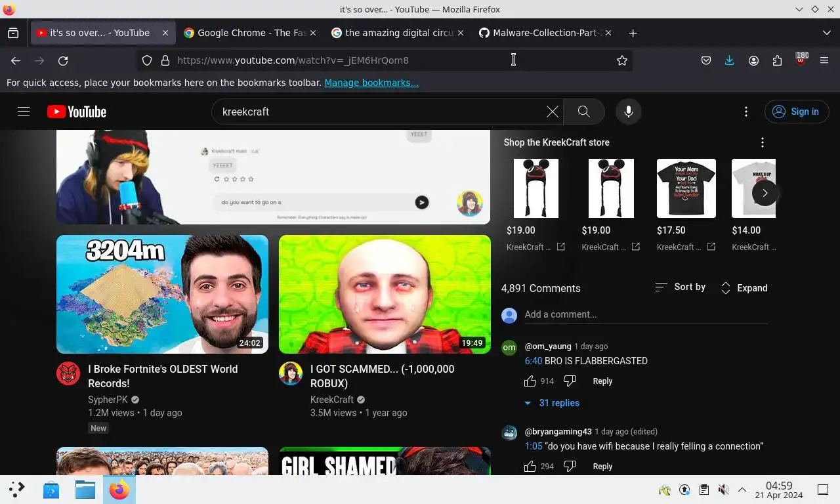Reply to the @bryangaming43 comment
The height and width of the screenshot is (504, 840).
tap(602, 467)
